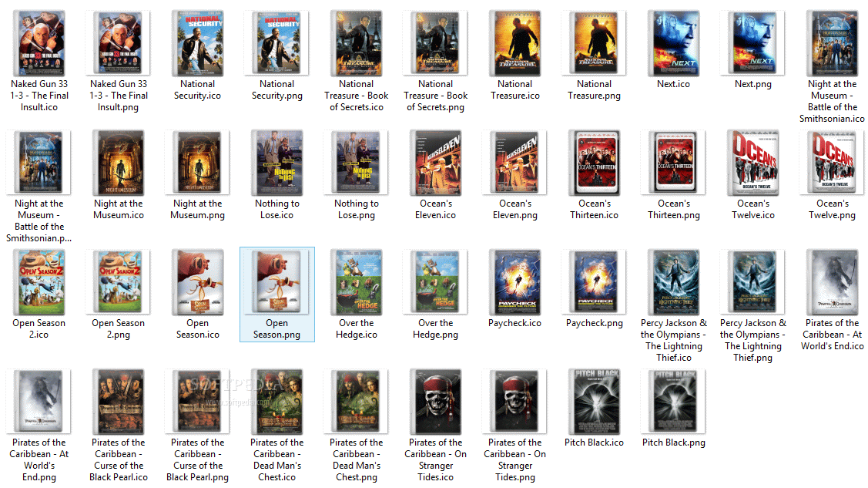Click the Open Season.ico poster icon
Screen dimensions: 868x488
(x=198, y=282)
